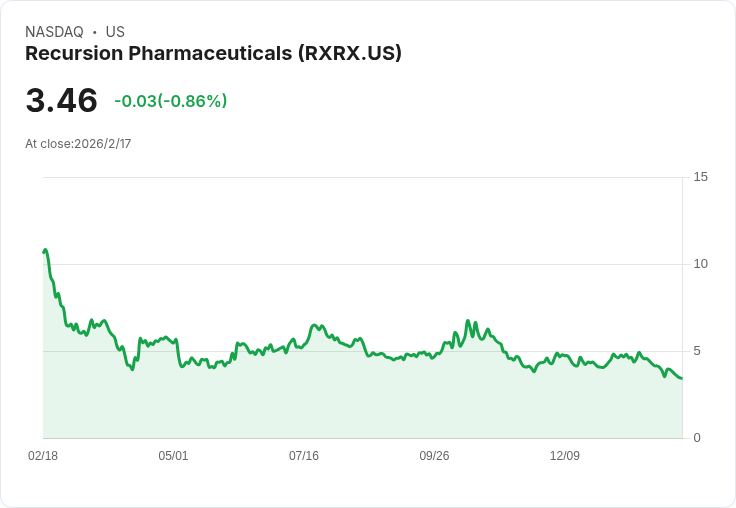Click the US market label

coord(115,32)
